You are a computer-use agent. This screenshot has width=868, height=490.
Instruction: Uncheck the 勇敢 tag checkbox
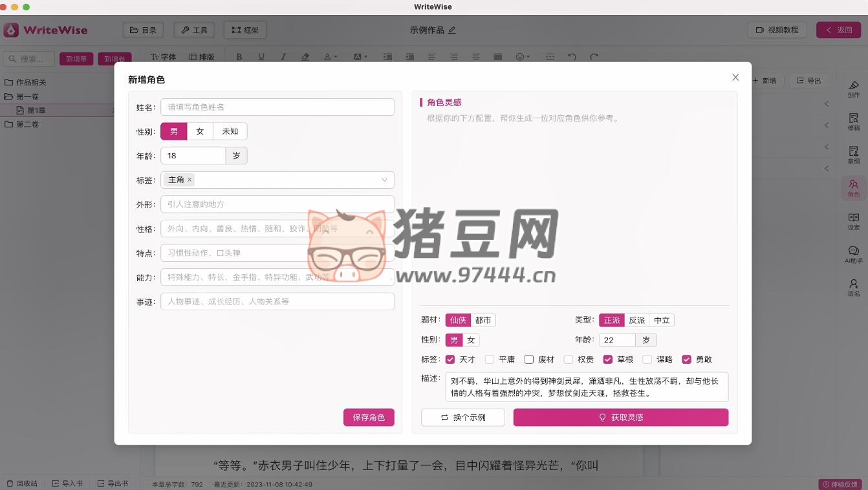tap(686, 359)
